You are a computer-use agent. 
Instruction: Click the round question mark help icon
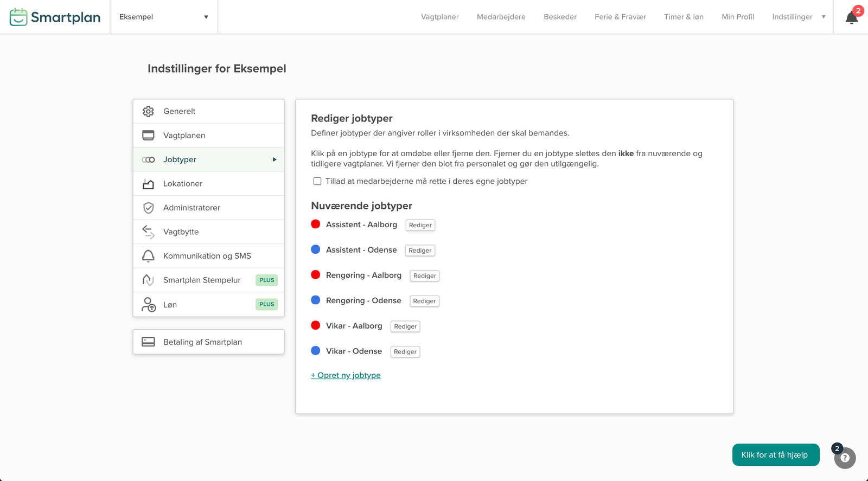[x=845, y=458]
